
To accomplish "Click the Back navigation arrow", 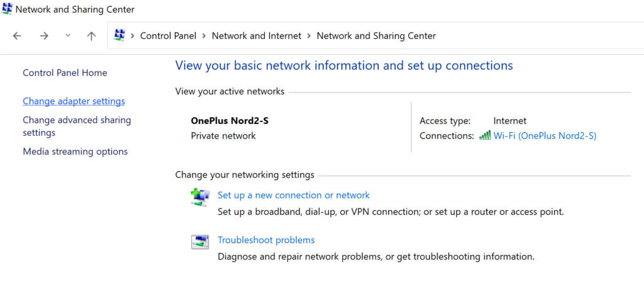I will 17,36.
